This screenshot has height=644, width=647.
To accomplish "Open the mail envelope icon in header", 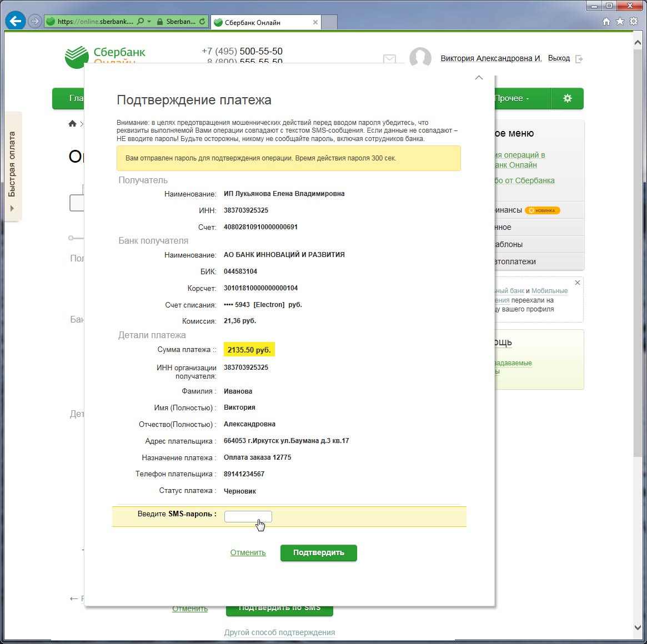I will (389, 59).
